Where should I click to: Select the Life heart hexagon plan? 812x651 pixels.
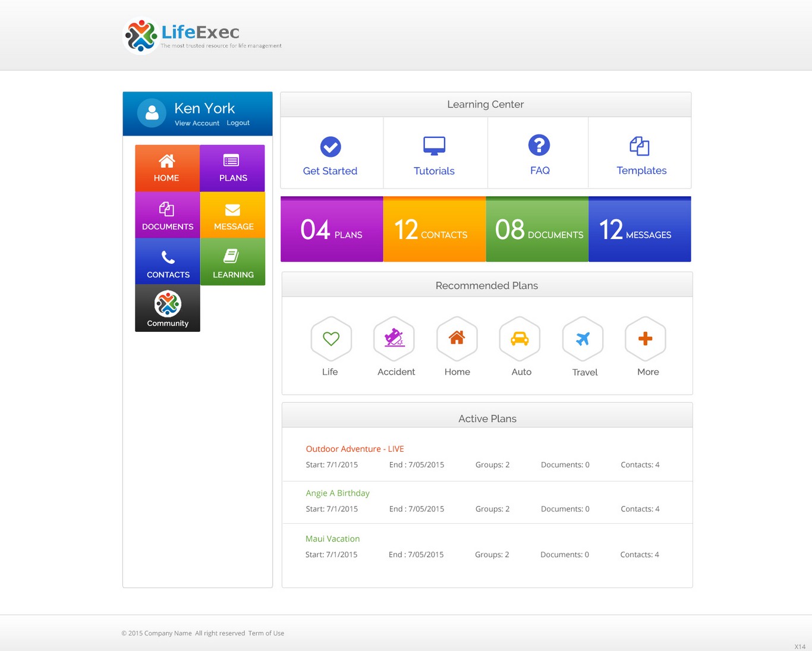click(x=331, y=339)
